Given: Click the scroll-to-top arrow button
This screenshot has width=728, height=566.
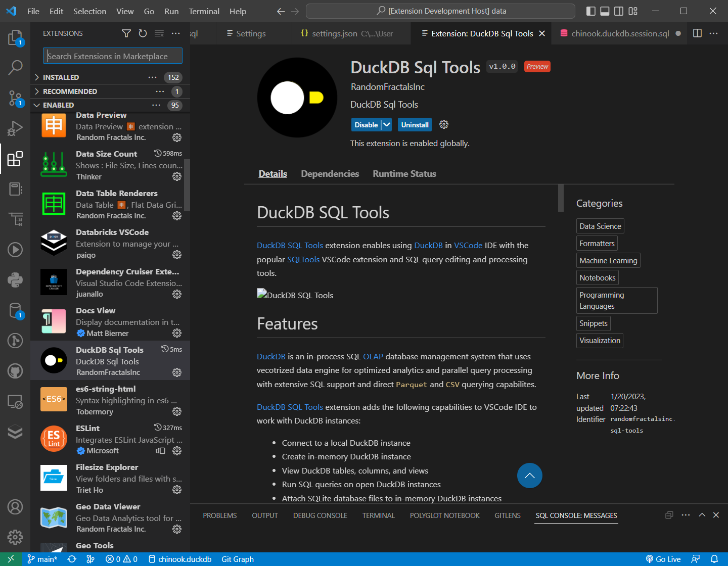Looking at the screenshot, I should (530, 476).
